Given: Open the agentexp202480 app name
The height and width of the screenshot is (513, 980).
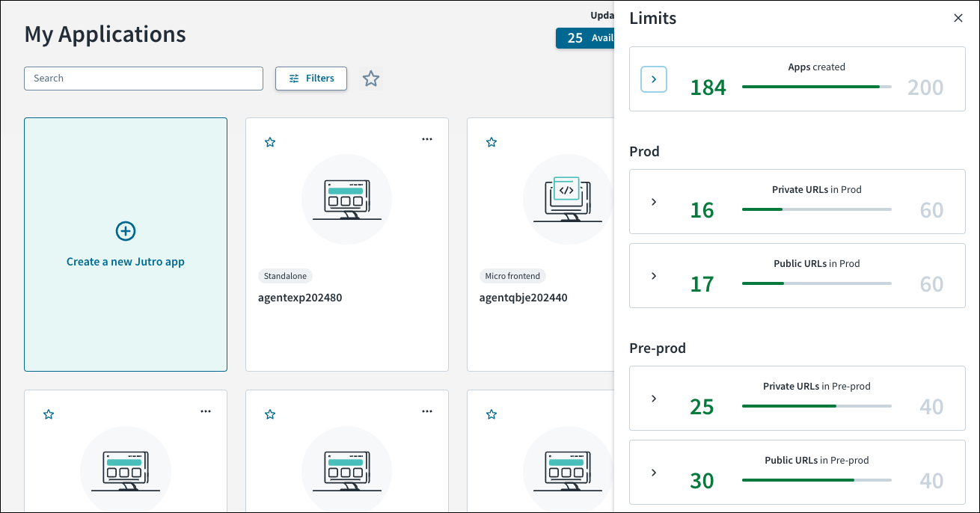Looking at the screenshot, I should [300, 298].
